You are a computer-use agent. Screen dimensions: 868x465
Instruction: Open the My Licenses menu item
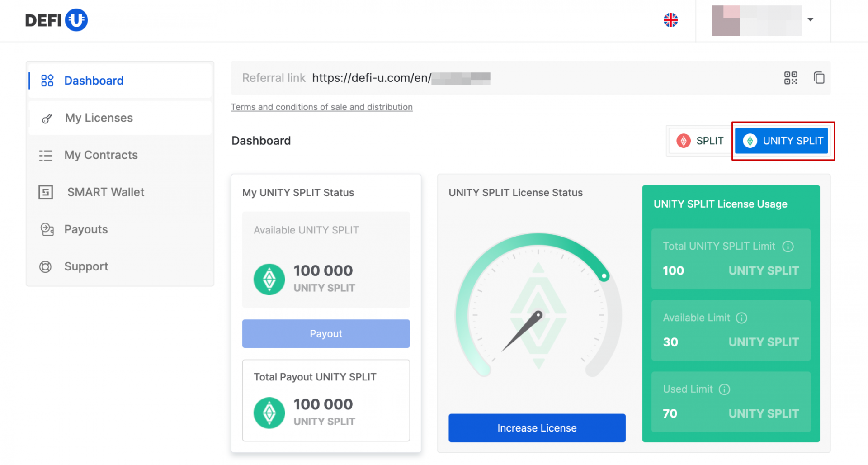(x=99, y=118)
